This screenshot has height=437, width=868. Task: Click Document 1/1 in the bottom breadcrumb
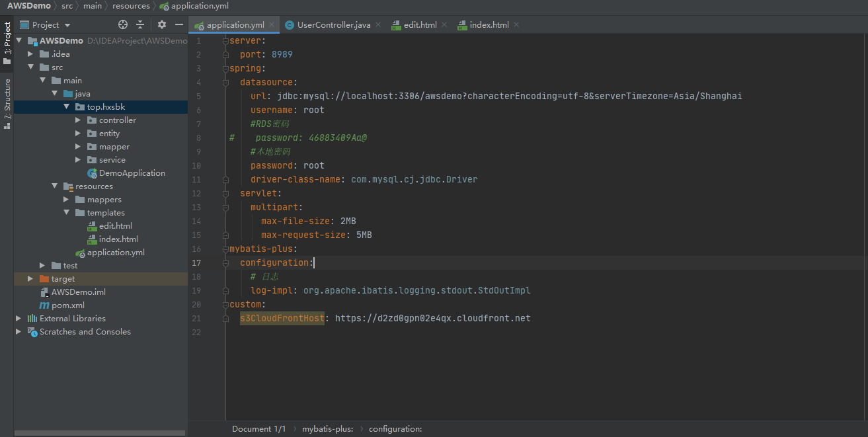pos(259,429)
